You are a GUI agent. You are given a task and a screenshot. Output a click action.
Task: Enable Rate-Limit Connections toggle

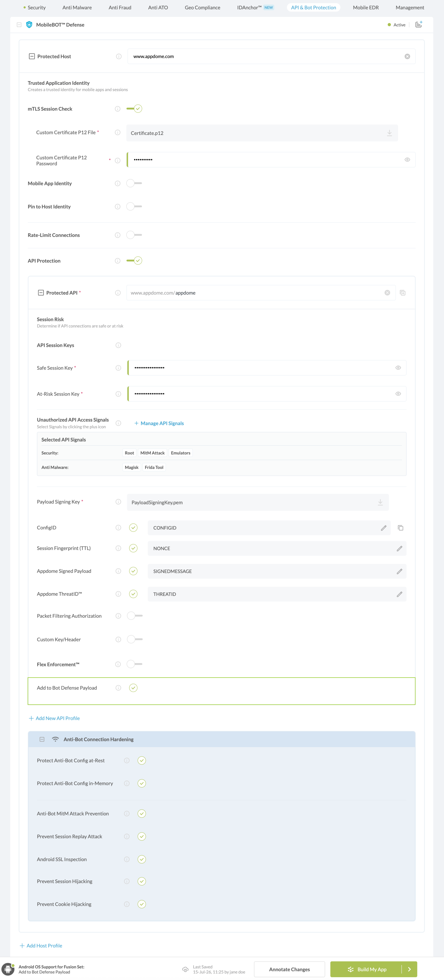[134, 235]
